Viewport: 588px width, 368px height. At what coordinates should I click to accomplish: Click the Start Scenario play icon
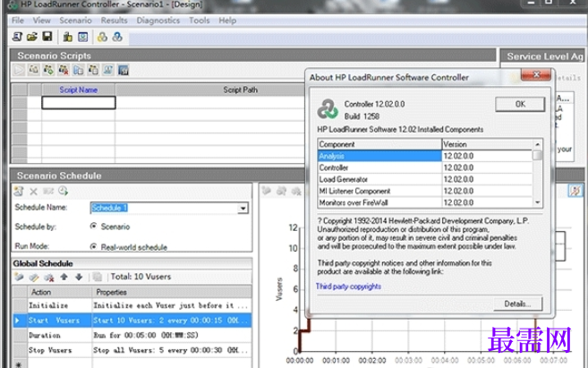pos(19,70)
